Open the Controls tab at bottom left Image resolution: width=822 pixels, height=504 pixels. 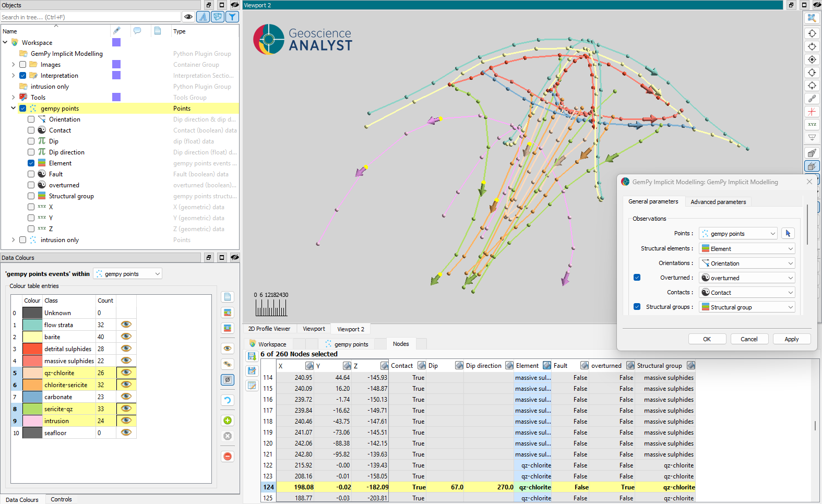coord(61,499)
